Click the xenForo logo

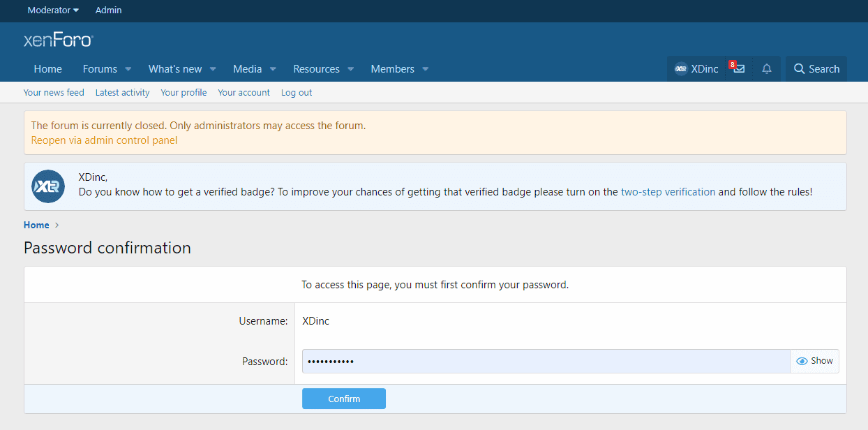coord(59,40)
